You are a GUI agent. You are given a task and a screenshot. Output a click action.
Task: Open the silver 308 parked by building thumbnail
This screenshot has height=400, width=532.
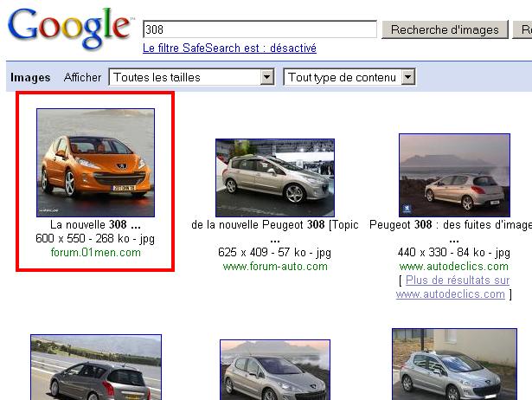tap(455, 364)
